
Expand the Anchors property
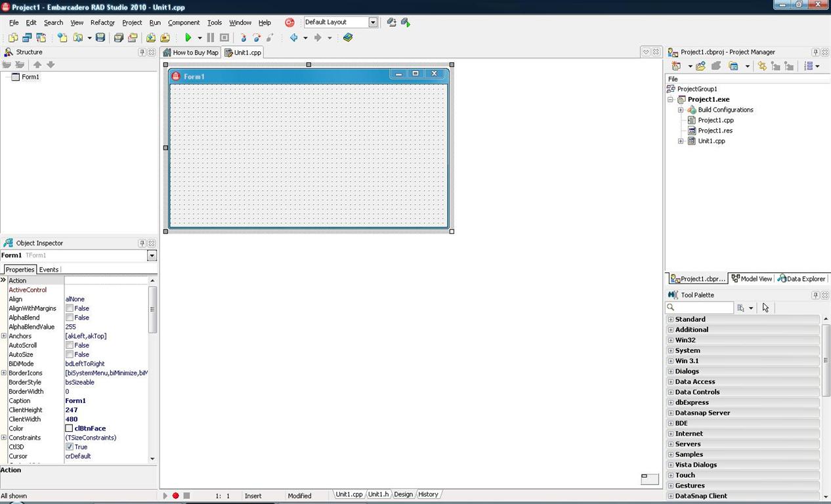[x=4, y=336]
